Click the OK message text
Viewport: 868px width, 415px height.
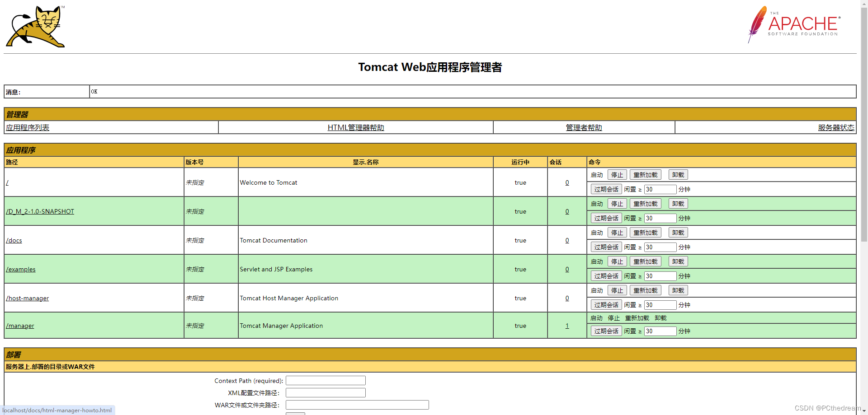(94, 92)
